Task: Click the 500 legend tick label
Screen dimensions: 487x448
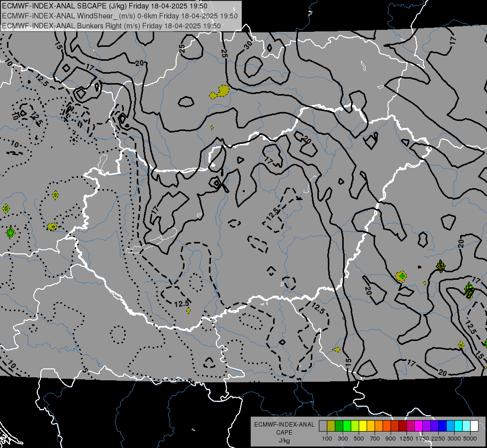Action: click(359, 439)
